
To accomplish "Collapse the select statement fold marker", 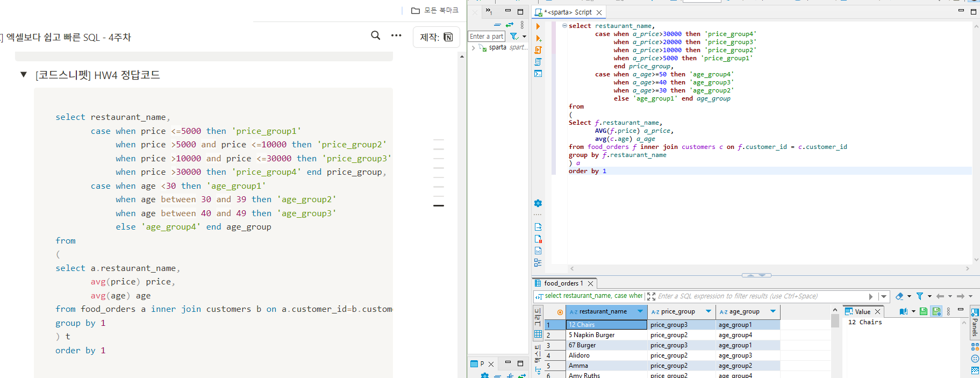I will 564,26.
